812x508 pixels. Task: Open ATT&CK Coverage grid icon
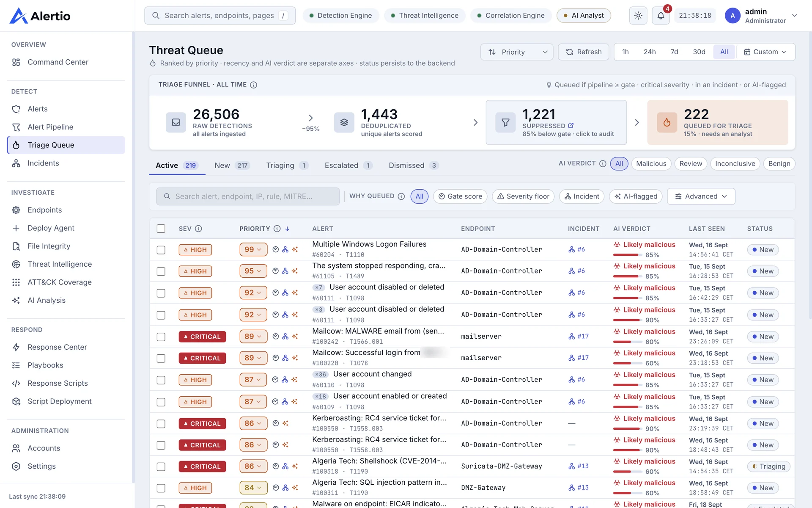coord(16,282)
